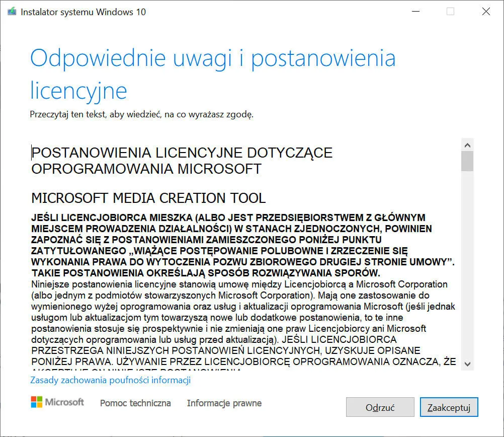Screen dimensions: 504x437
Task: Open Zasady zachowania poufności informacji link
Action: click(110, 380)
